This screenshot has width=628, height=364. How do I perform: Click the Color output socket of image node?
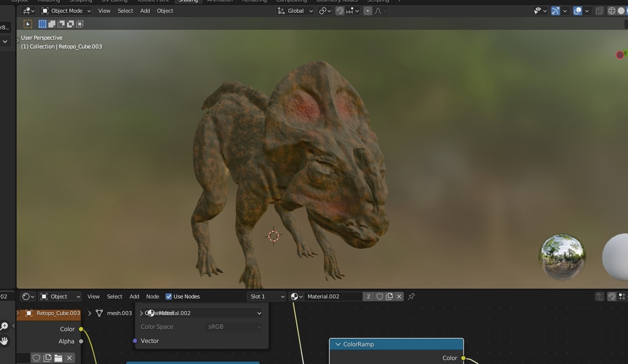(81, 329)
